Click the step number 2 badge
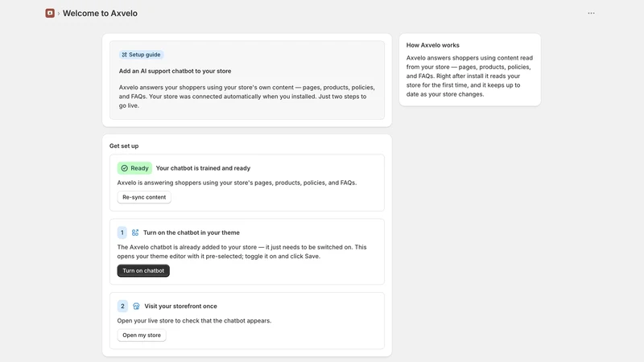 [122, 306]
